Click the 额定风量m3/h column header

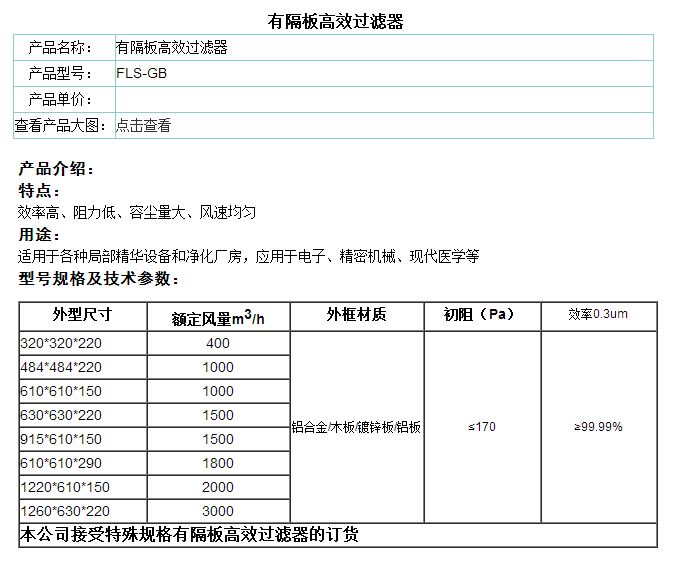click(218, 317)
